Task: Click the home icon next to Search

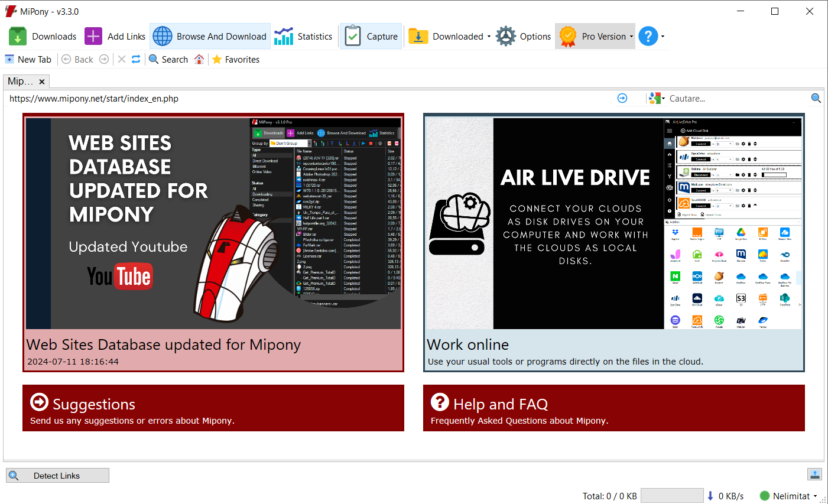Action: (x=199, y=59)
